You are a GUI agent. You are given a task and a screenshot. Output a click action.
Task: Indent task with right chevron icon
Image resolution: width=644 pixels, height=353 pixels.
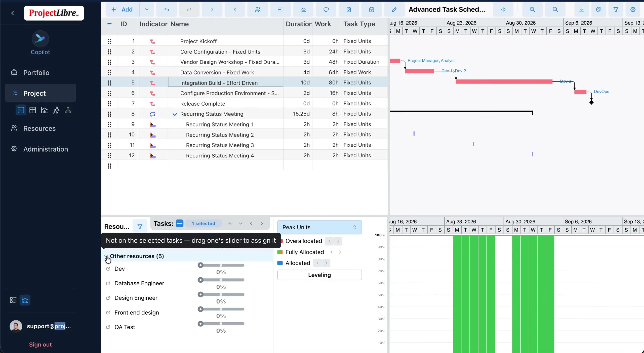coord(212,10)
